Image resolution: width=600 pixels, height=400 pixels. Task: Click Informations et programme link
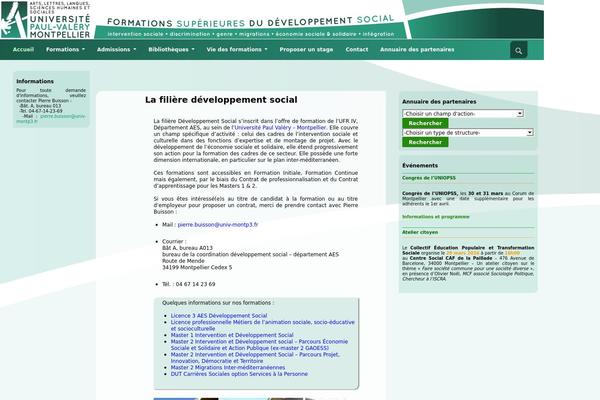click(435, 217)
